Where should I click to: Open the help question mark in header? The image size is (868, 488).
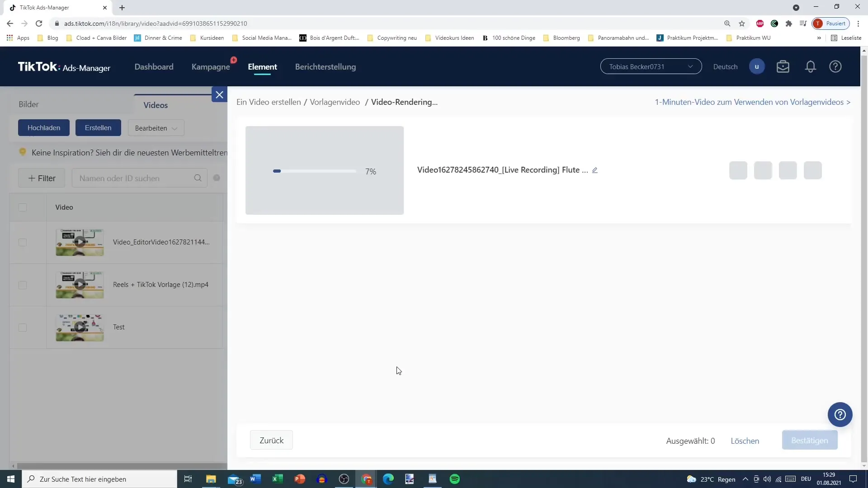[x=835, y=66]
